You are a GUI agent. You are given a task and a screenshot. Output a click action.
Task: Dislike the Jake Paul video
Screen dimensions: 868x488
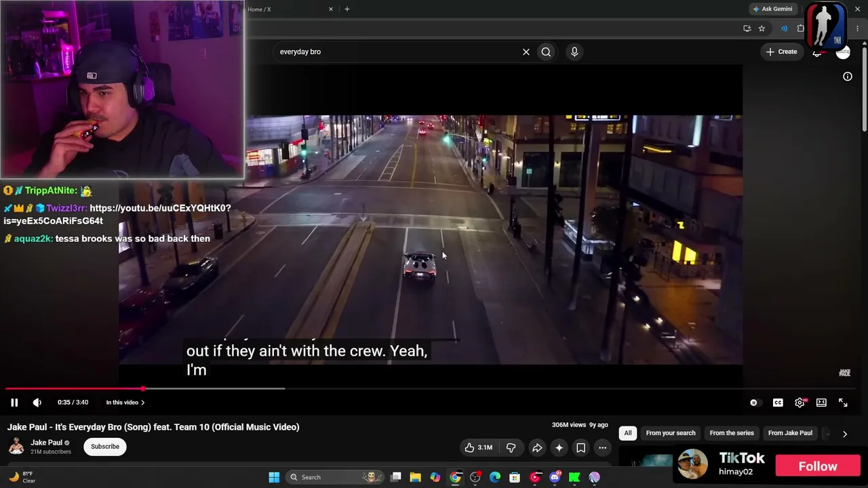tap(511, 447)
